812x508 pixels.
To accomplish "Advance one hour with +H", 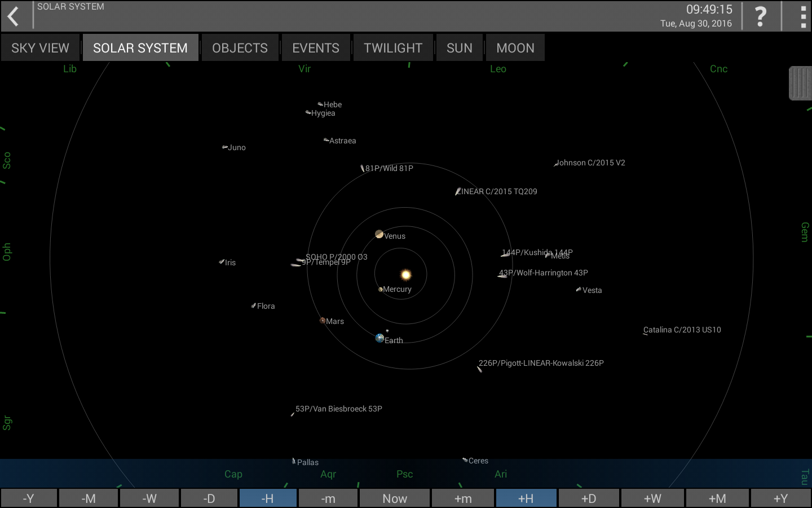I will [x=526, y=498].
